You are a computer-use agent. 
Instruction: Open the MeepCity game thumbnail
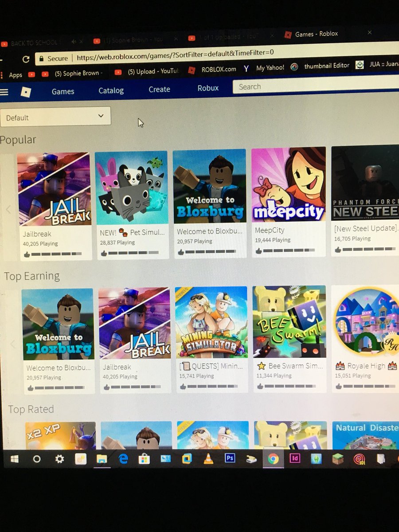pos(289,184)
